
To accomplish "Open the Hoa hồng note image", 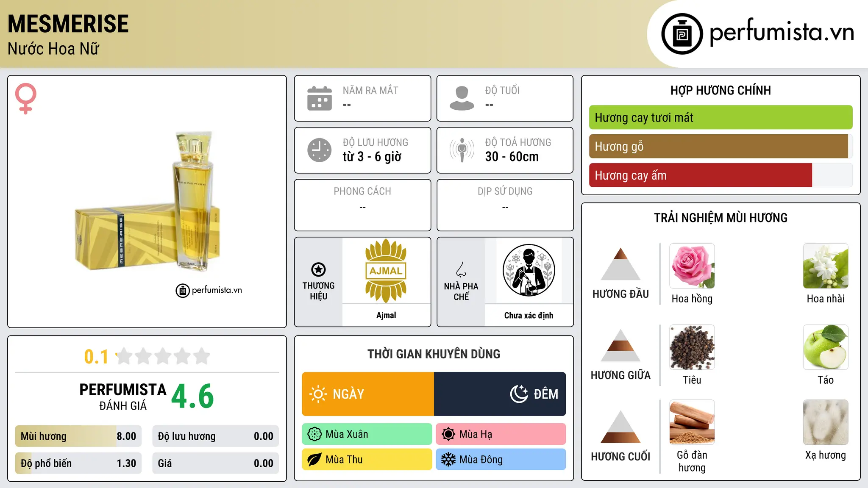I will (692, 266).
